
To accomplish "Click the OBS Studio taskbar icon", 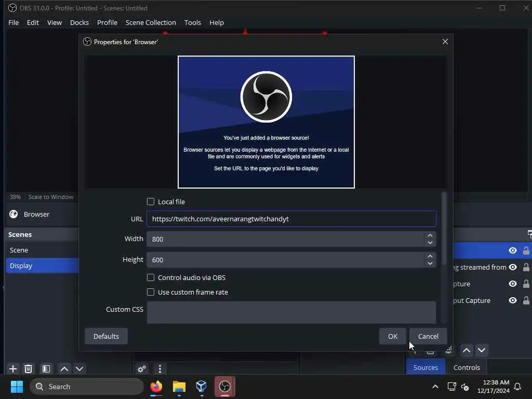I will [224, 387].
